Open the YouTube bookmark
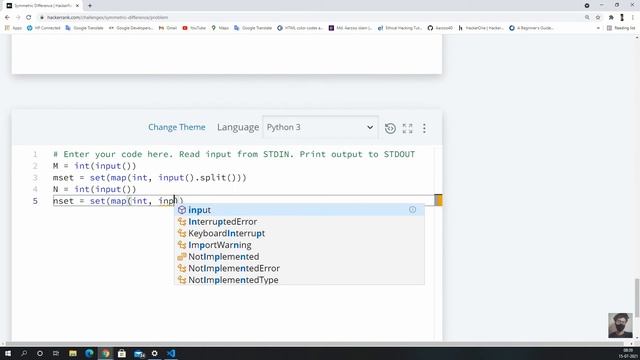The image size is (640, 360). coord(194,28)
